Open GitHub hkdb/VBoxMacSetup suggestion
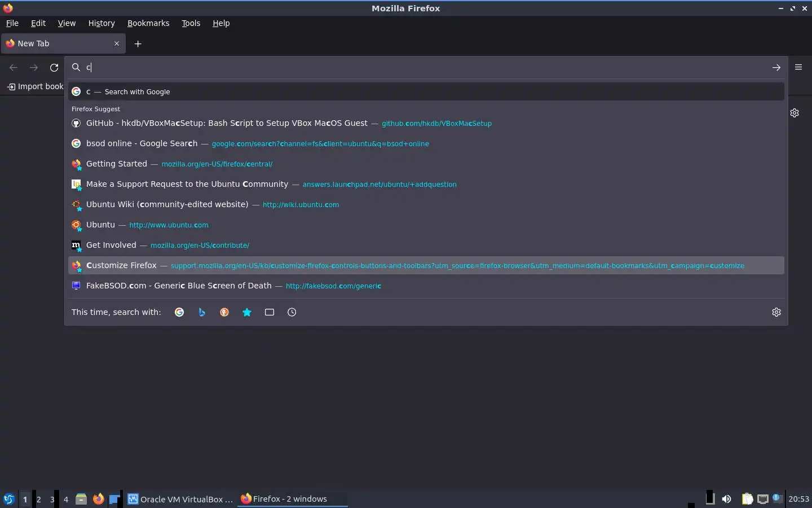 (426, 123)
